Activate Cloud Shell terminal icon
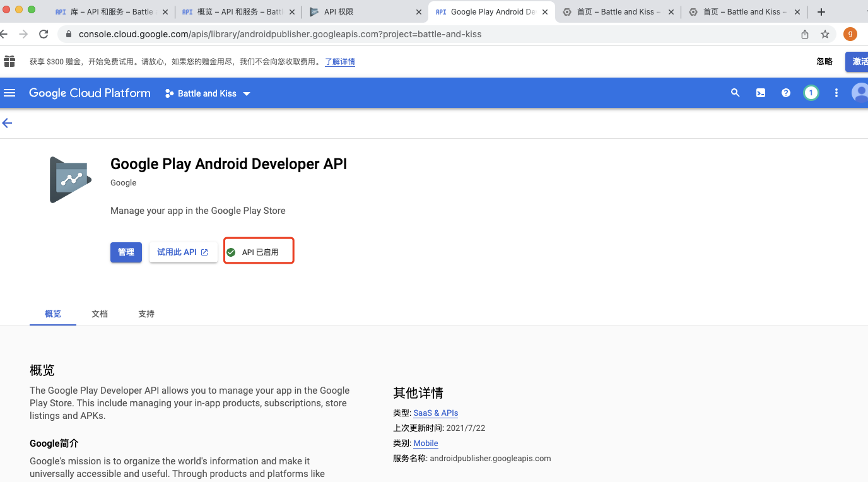The width and height of the screenshot is (868, 482). point(761,93)
